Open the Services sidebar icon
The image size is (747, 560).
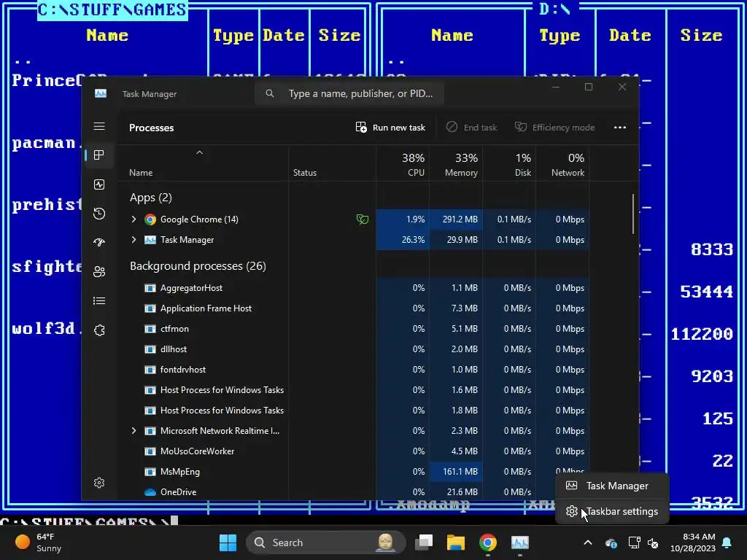[x=99, y=330]
